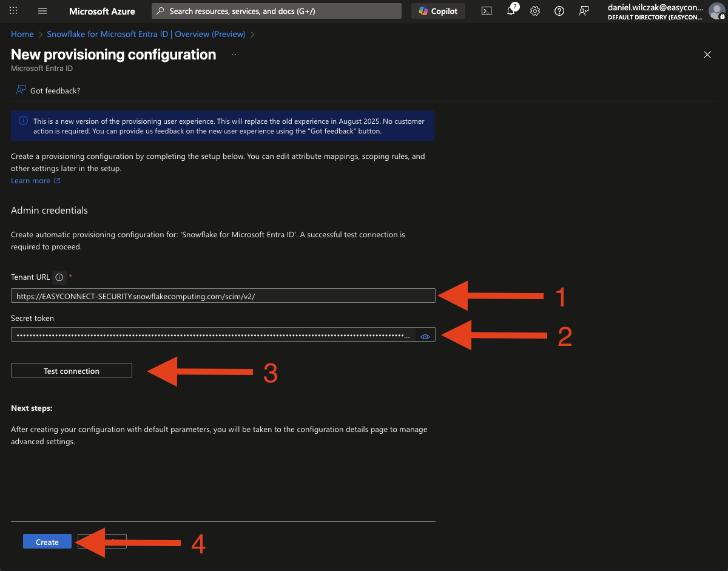Viewport: 728px width, 571px height.
Task: Open the user account avatar
Action: click(x=717, y=11)
